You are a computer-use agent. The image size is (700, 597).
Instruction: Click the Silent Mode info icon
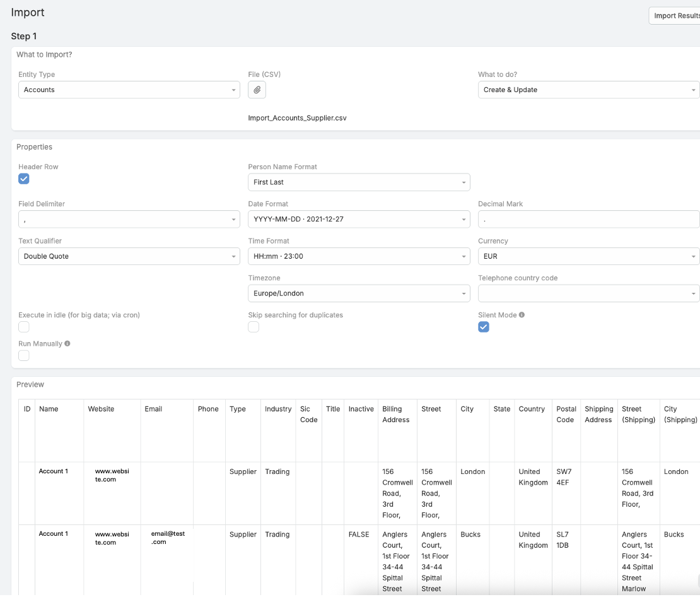522,315
